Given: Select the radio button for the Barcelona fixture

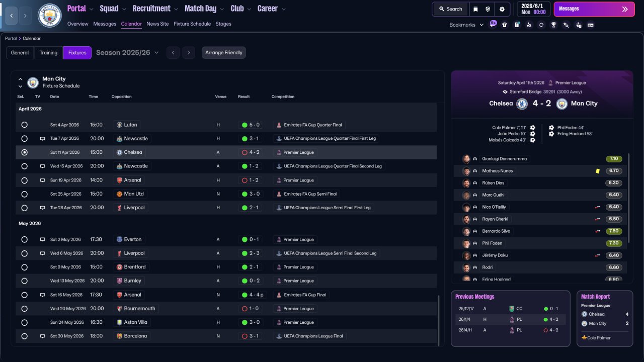Looking at the screenshot, I should point(24,336).
